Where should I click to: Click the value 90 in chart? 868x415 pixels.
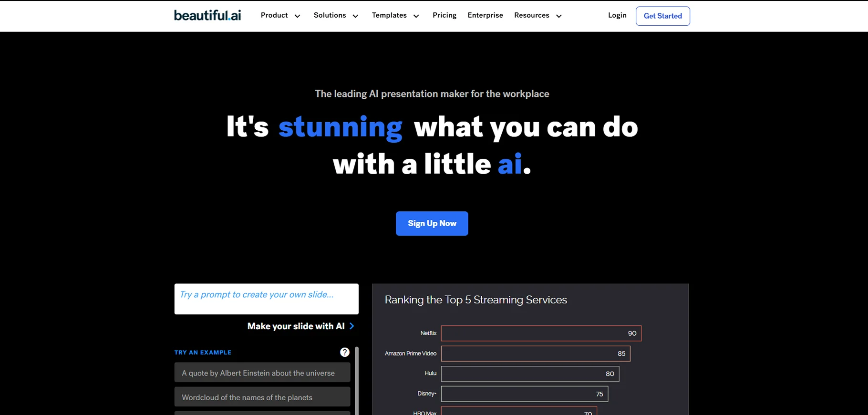point(632,333)
